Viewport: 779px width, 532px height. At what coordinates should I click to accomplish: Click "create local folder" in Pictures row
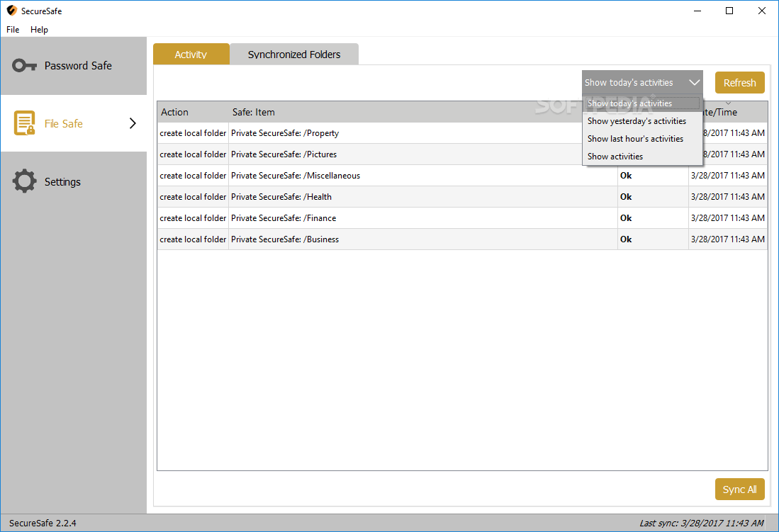[193, 154]
